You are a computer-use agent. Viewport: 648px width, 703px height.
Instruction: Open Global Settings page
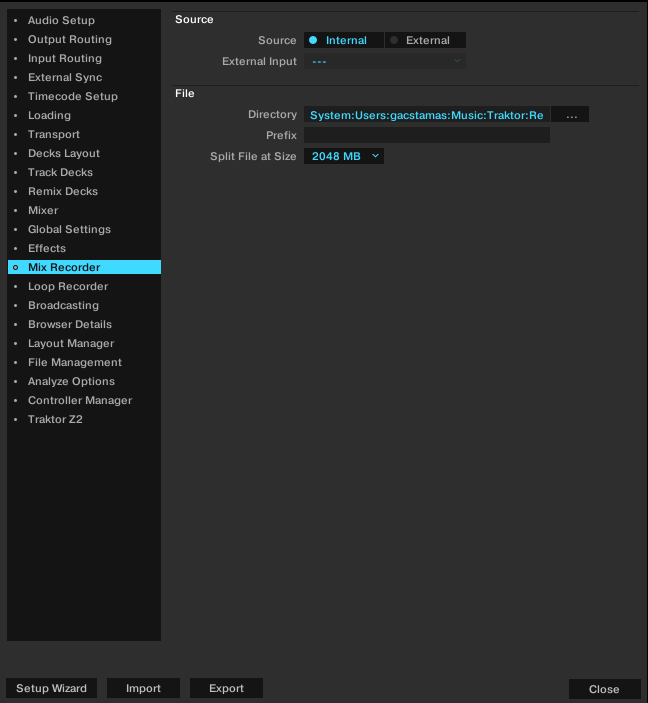tap(84, 230)
